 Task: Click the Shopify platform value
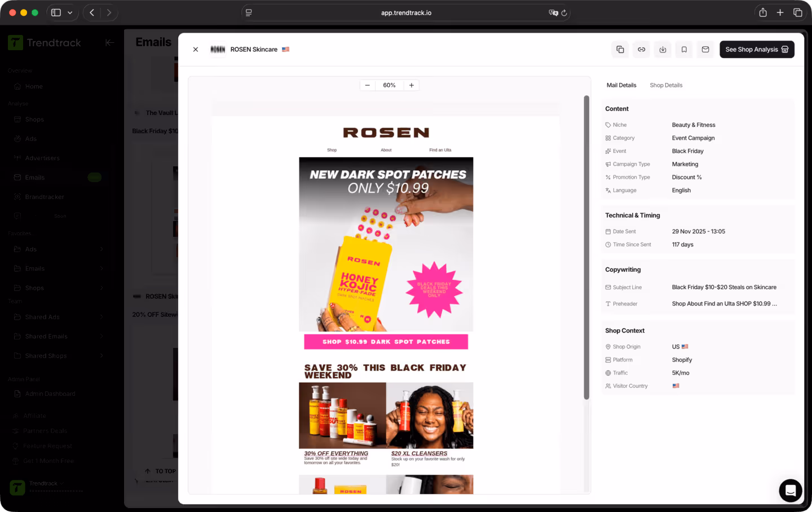[682, 360]
